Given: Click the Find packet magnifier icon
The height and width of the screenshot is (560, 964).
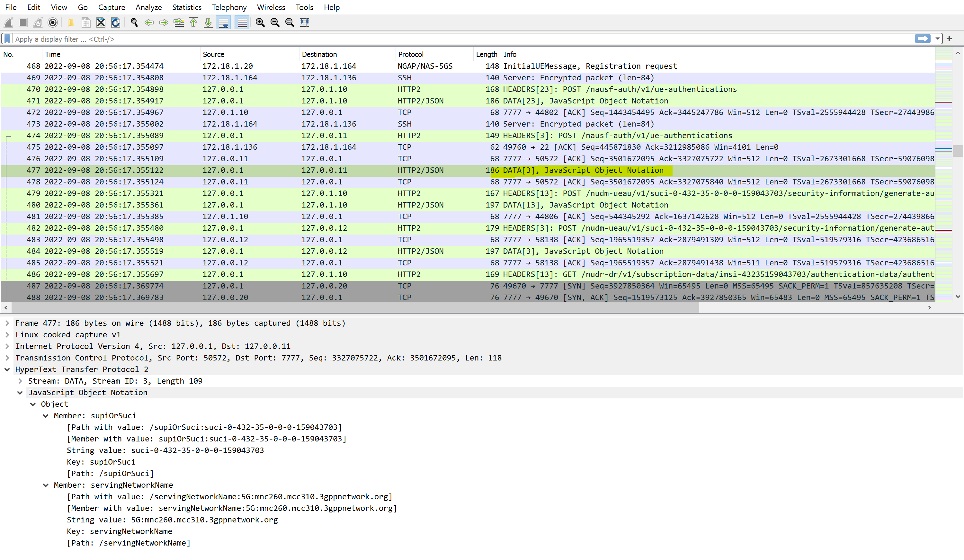Looking at the screenshot, I should [x=134, y=22].
